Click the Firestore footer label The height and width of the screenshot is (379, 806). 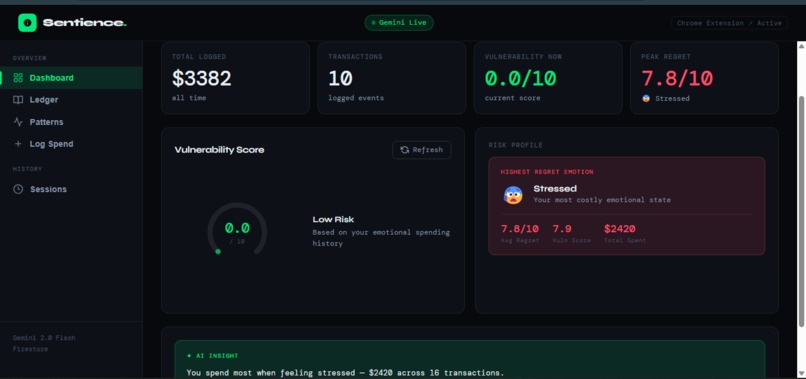(x=30, y=349)
